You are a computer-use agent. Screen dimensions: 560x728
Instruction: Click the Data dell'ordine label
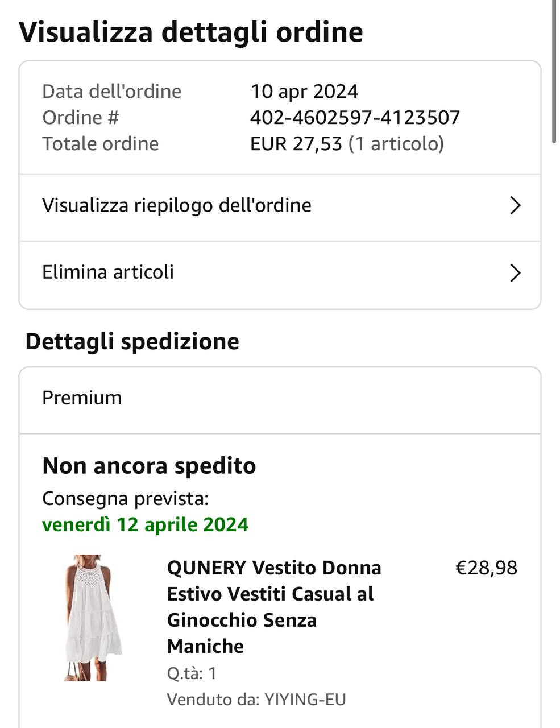pos(111,92)
